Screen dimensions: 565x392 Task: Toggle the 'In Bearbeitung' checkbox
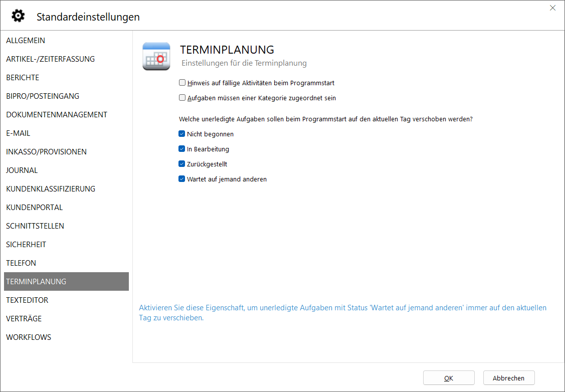(182, 149)
